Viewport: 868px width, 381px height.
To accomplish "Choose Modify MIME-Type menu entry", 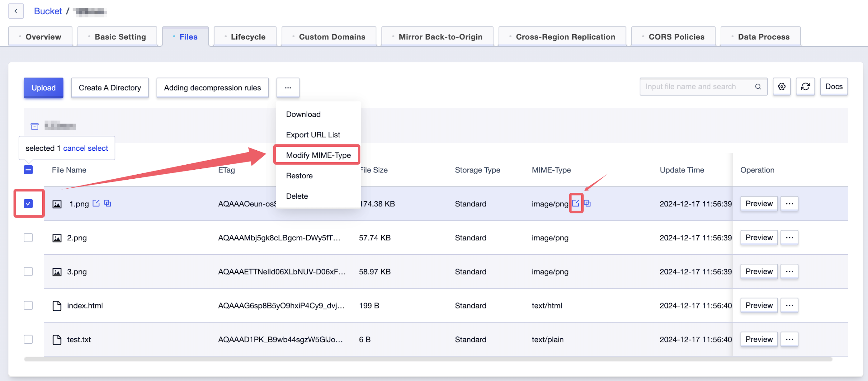I will coord(318,155).
